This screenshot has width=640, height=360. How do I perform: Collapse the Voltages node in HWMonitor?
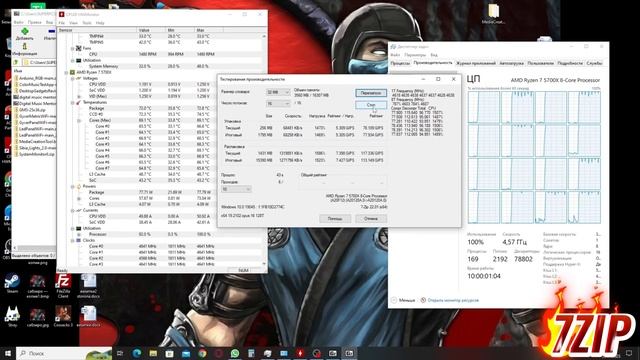tap(73, 78)
